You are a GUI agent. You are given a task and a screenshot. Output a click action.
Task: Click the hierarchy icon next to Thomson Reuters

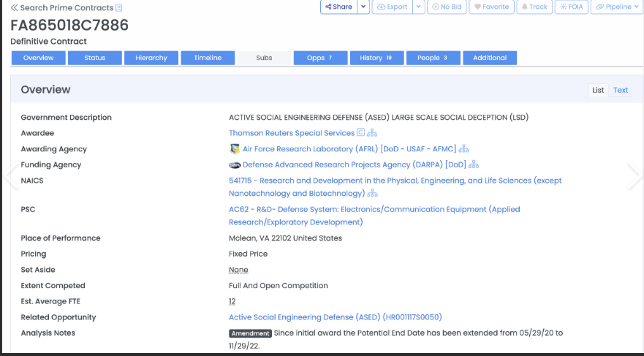coord(372,133)
